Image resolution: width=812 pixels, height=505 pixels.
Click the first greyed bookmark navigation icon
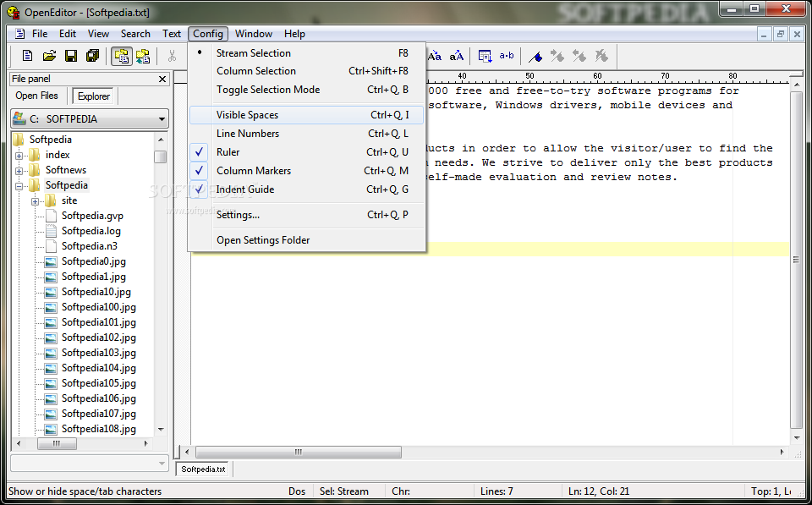point(557,56)
